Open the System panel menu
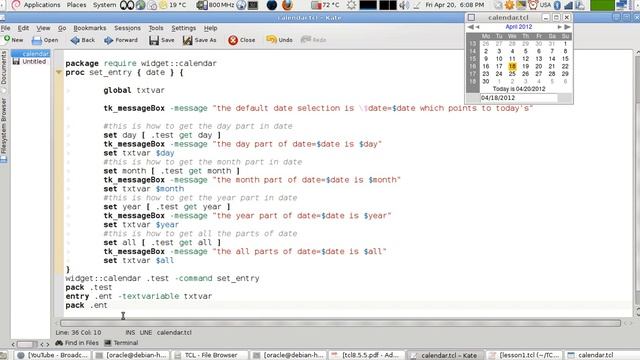Image resolution: width=640 pixels, height=360 pixels. tap(104, 5)
